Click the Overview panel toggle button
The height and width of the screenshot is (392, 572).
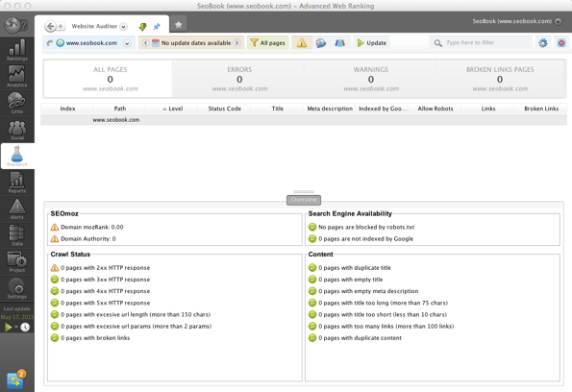tap(304, 200)
